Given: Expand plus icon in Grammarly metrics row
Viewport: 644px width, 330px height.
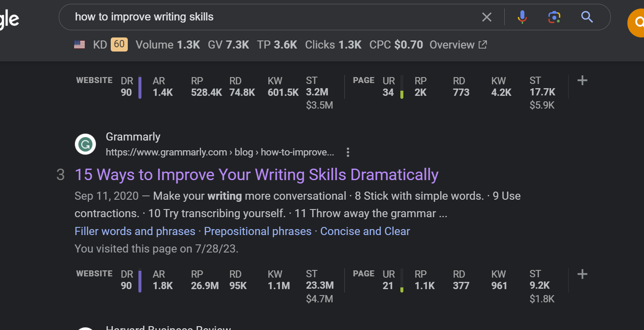Looking at the screenshot, I should pos(582,274).
